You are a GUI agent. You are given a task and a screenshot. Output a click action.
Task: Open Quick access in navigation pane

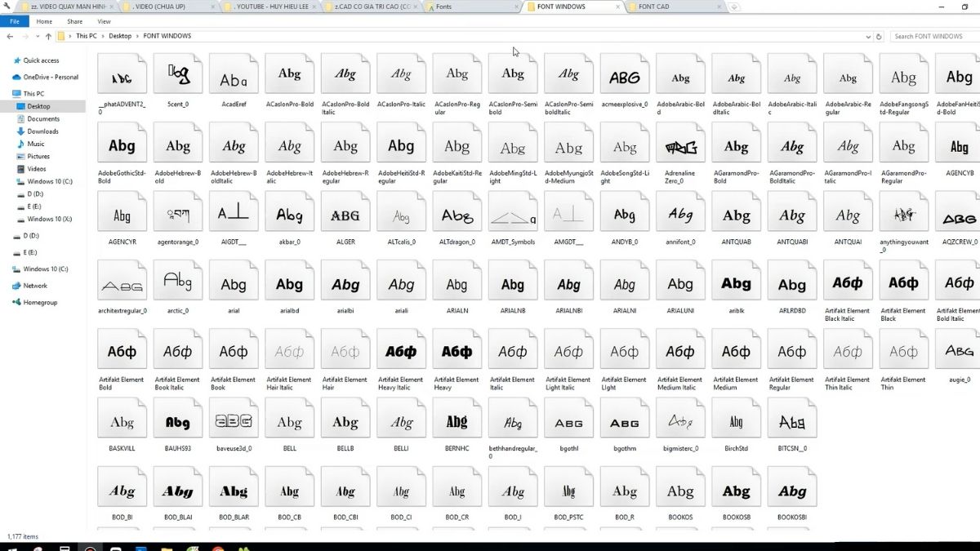point(41,60)
